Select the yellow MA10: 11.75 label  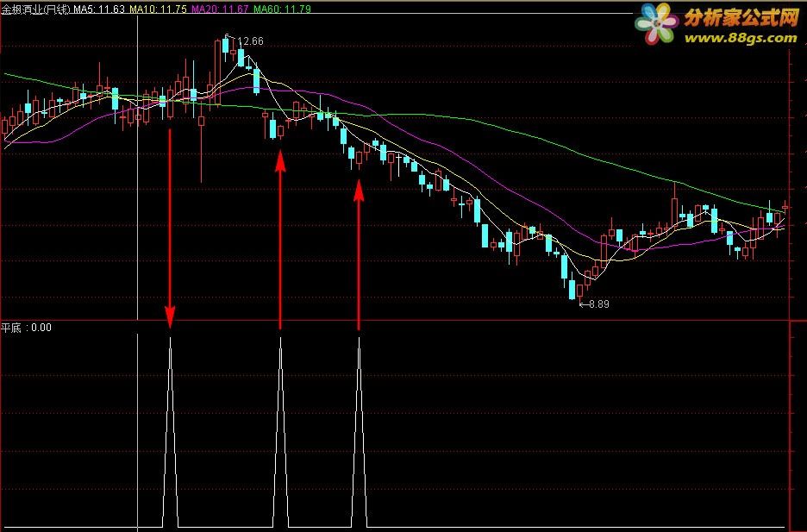point(158,9)
